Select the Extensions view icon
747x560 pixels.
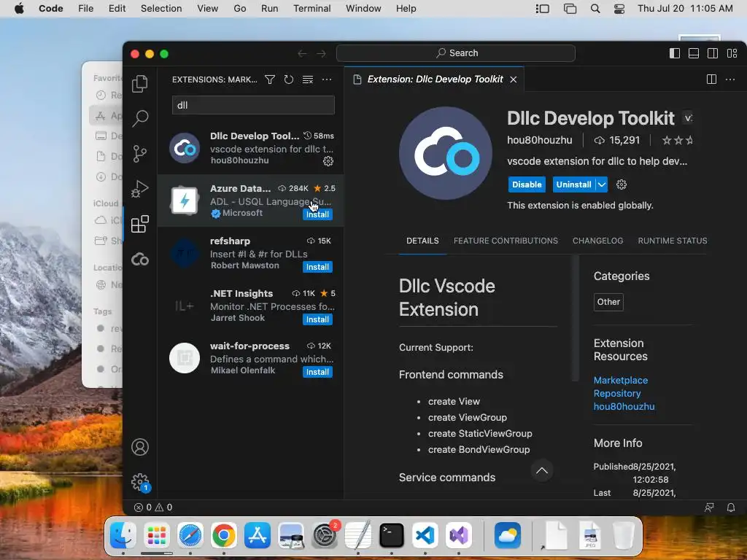pos(139,224)
